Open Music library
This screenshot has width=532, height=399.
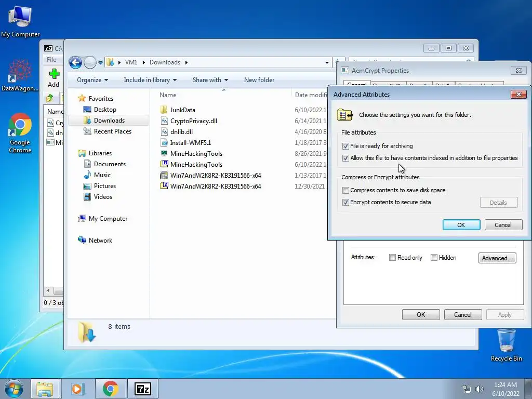[102, 175]
